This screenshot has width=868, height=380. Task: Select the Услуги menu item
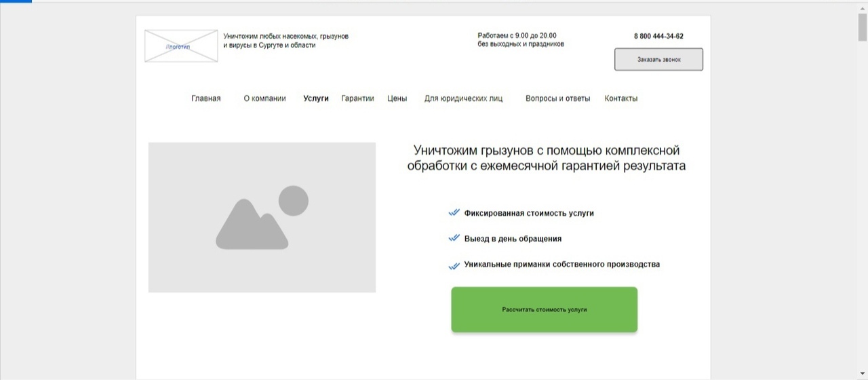point(316,98)
